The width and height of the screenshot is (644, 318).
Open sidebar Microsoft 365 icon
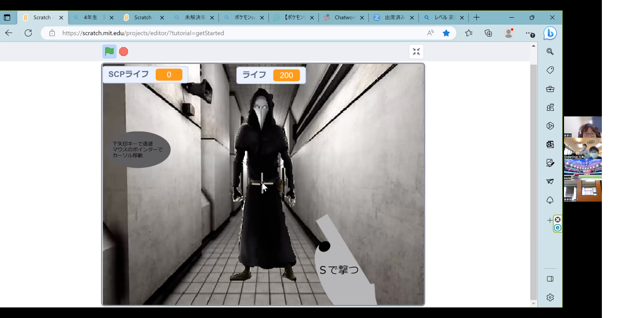pyautogui.click(x=550, y=126)
